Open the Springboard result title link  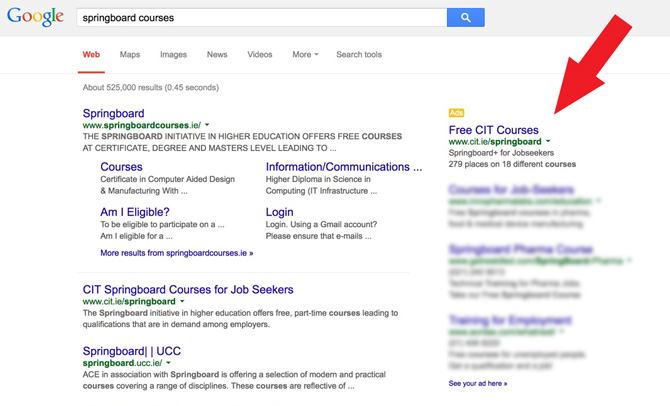coord(113,113)
